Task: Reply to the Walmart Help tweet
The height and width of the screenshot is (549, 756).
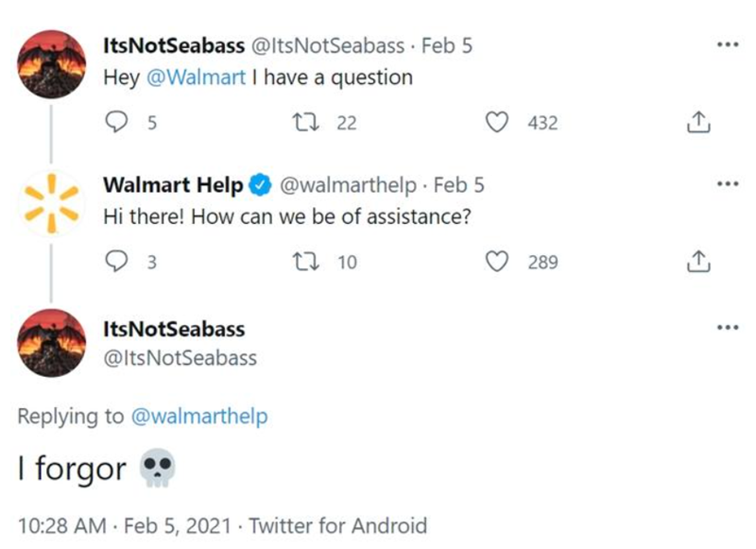Action: (116, 261)
